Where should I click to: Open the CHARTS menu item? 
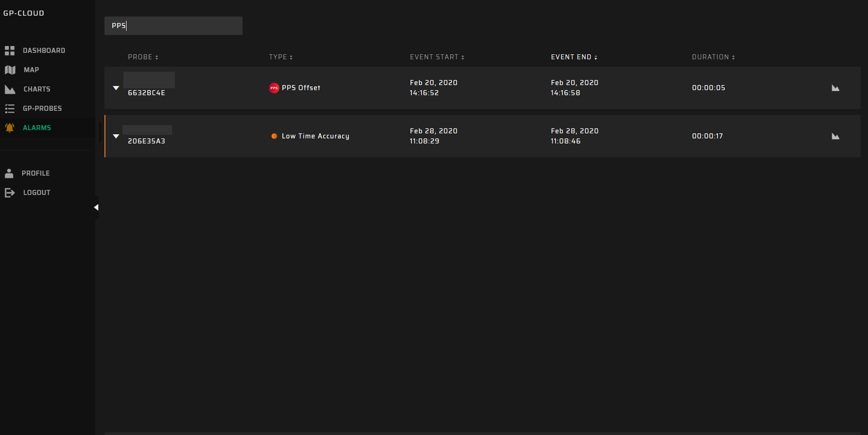[37, 89]
